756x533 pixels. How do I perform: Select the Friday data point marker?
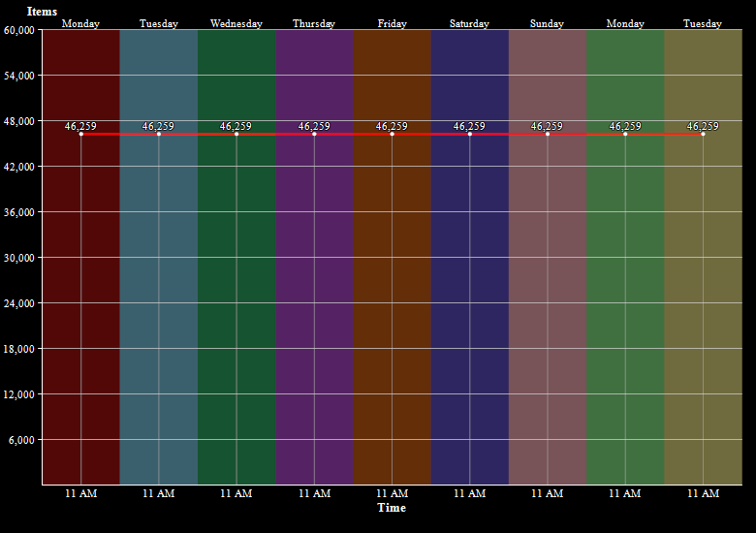(x=392, y=134)
